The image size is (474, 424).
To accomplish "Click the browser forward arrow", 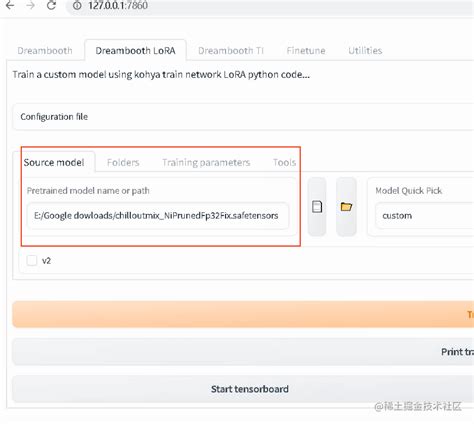I will pos(31,5).
